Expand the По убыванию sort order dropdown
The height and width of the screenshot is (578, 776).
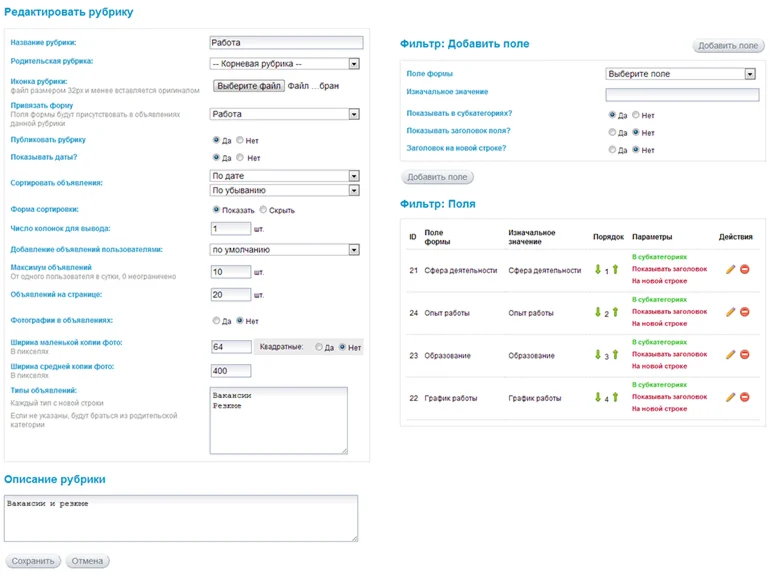click(285, 190)
